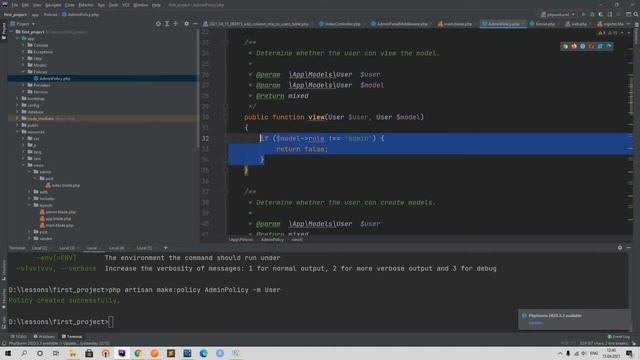Hide the terminal panel with minus icon
The height and width of the screenshot is (360, 640).
[629, 247]
